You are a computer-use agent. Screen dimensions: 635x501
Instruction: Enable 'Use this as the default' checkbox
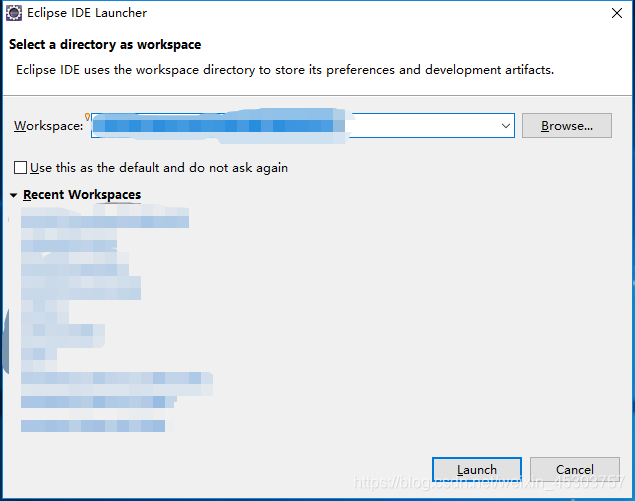pyautogui.click(x=20, y=168)
